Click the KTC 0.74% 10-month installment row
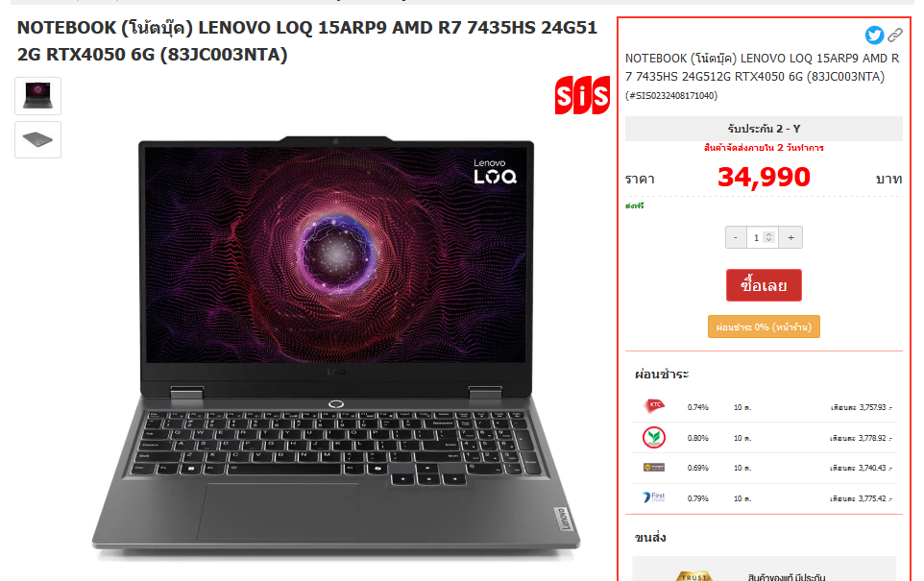 pyautogui.click(x=764, y=406)
